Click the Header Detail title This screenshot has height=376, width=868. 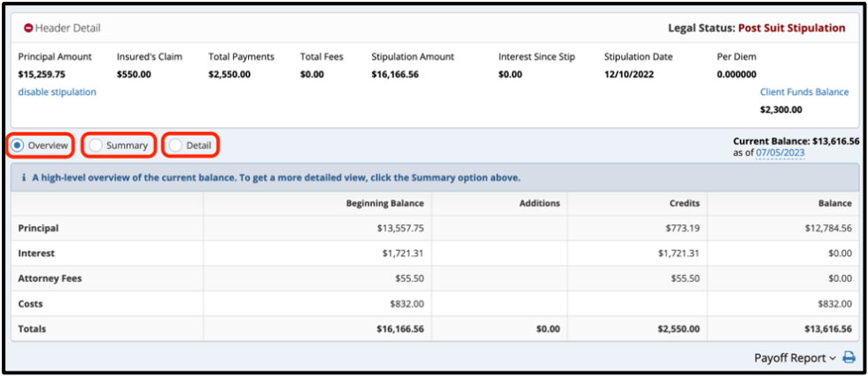pos(66,28)
